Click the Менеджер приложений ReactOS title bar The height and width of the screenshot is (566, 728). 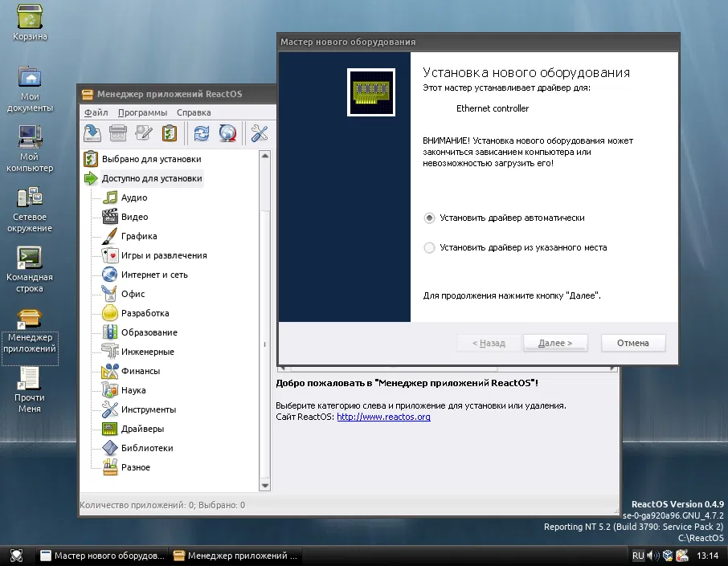(x=178, y=94)
